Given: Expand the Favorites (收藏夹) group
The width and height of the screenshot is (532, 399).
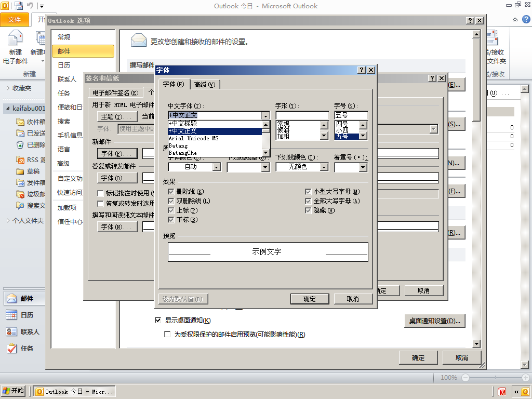Looking at the screenshot, I should click(x=8, y=88).
